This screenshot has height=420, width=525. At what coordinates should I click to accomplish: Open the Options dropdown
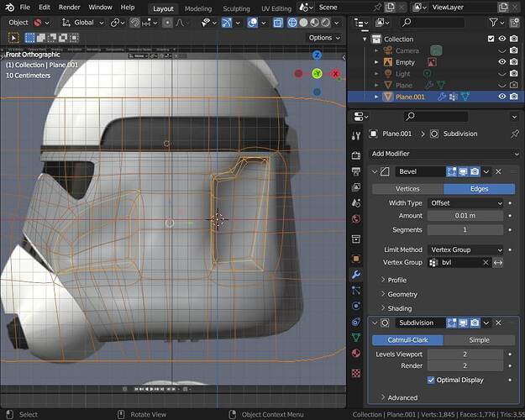click(x=324, y=38)
